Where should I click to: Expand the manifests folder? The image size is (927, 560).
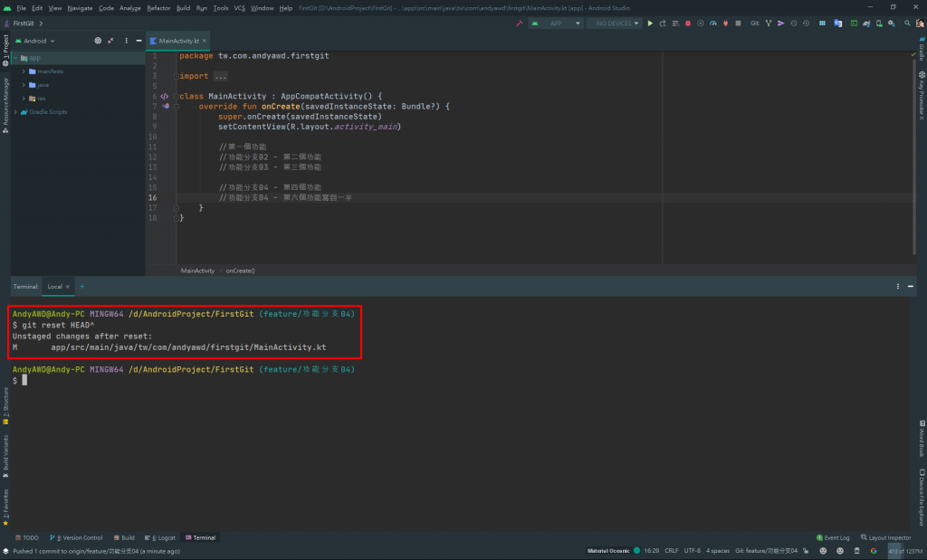[24, 71]
